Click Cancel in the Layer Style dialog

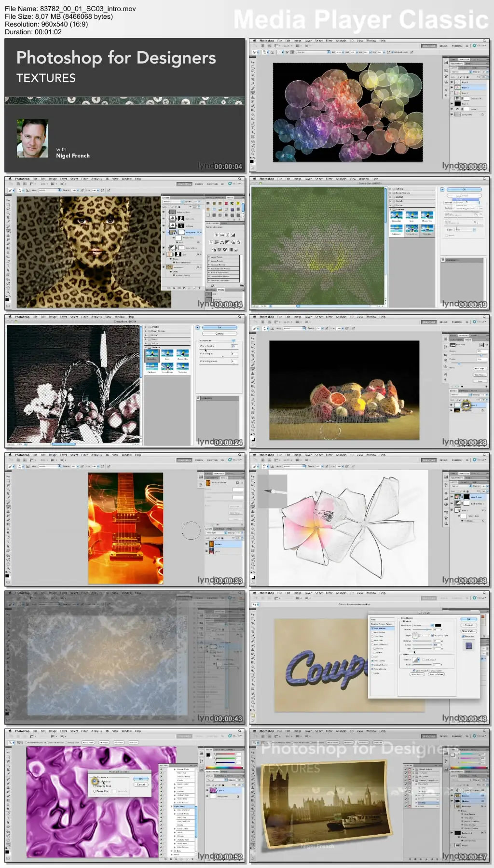coord(468,625)
